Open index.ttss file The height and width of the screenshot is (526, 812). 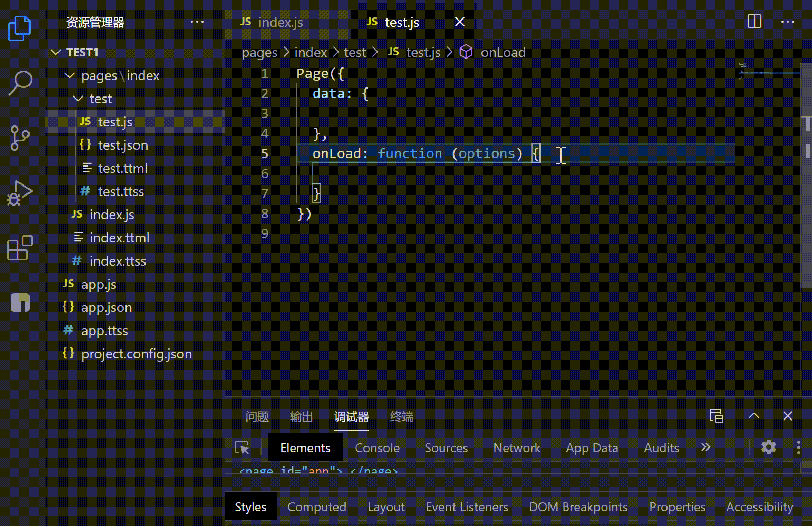[135, 261]
